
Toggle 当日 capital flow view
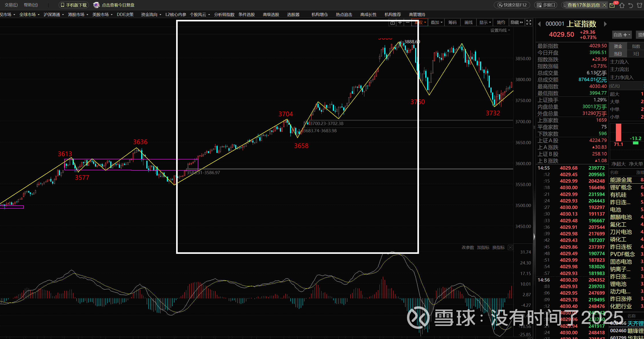coord(618,54)
